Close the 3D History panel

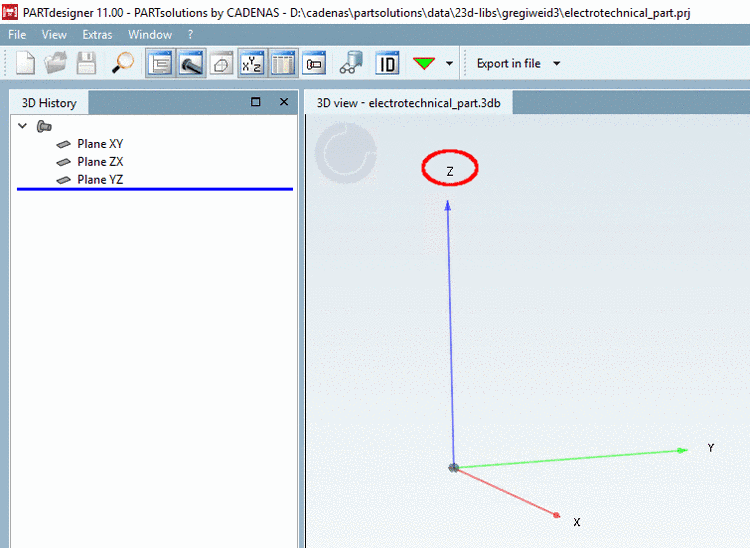pyautogui.click(x=284, y=102)
